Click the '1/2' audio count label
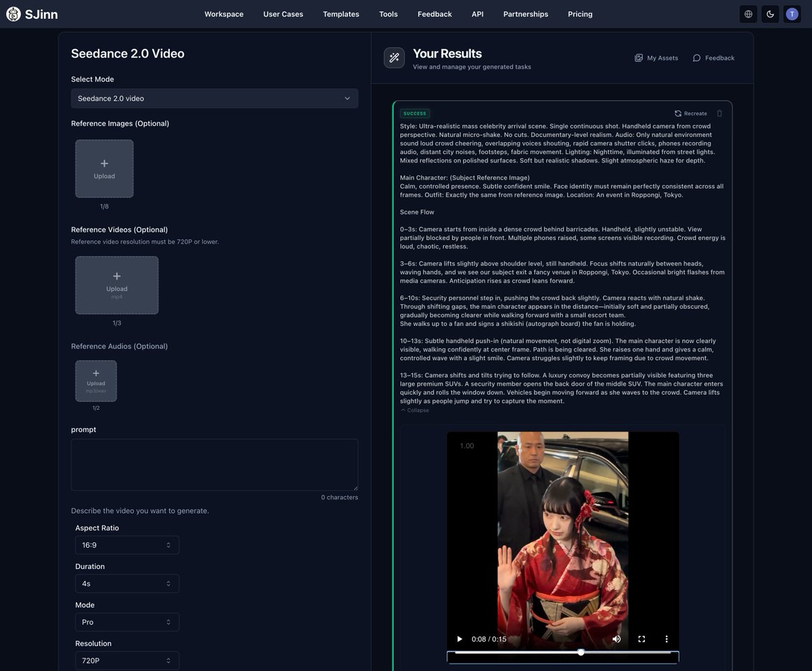Image resolution: width=812 pixels, height=671 pixels. point(96,408)
